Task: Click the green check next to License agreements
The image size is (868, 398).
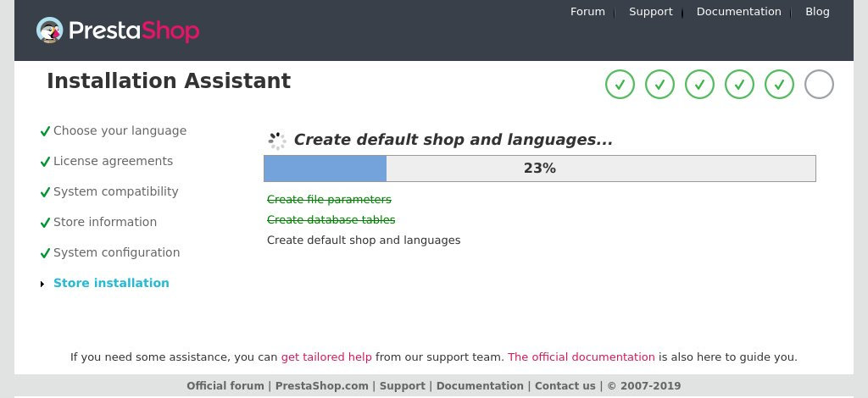Action: point(46,162)
